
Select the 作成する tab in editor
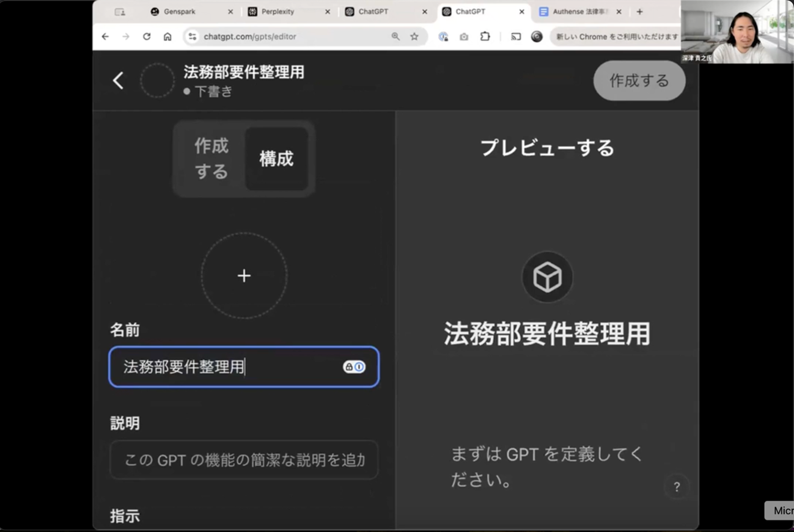point(211,159)
